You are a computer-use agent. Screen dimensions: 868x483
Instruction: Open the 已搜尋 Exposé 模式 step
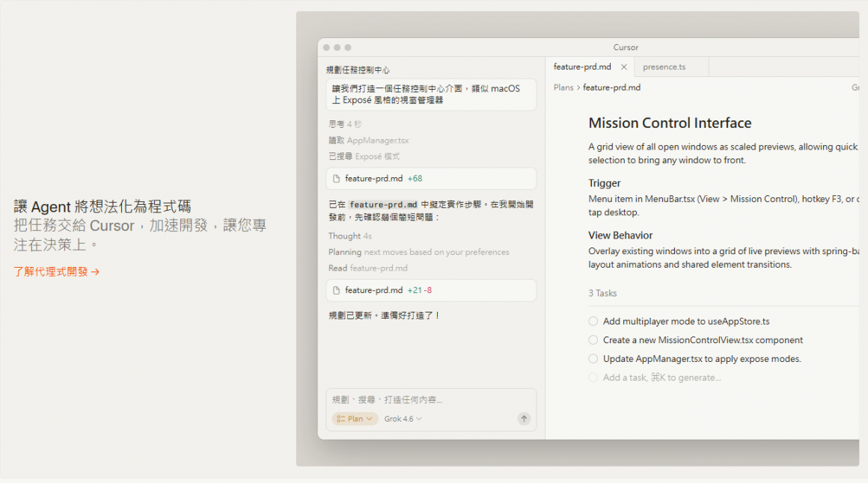pyautogui.click(x=364, y=156)
